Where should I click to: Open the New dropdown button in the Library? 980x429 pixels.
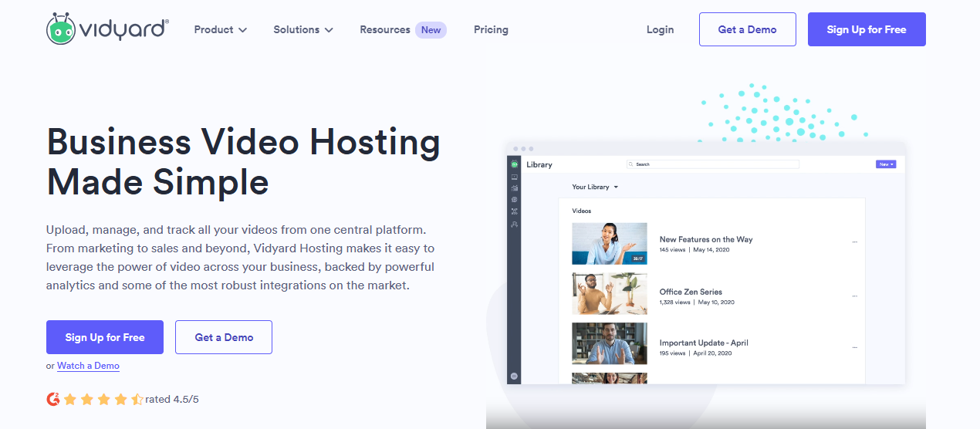886,164
